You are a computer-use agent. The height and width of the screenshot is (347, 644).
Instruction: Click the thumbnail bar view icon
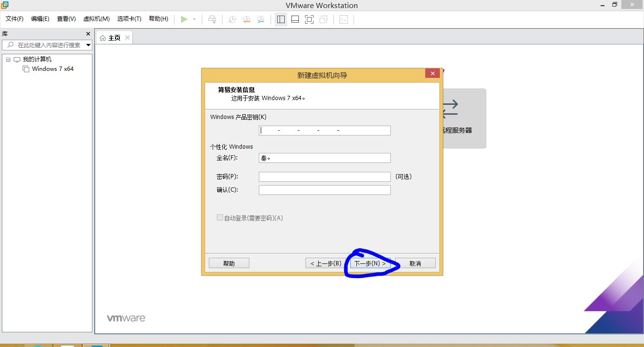[x=295, y=19]
